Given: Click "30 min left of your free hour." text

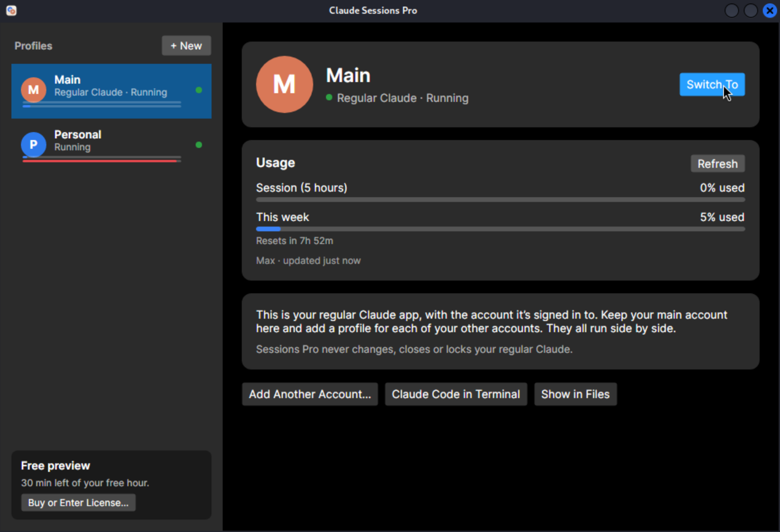Looking at the screenshot, I should [85, 483].
